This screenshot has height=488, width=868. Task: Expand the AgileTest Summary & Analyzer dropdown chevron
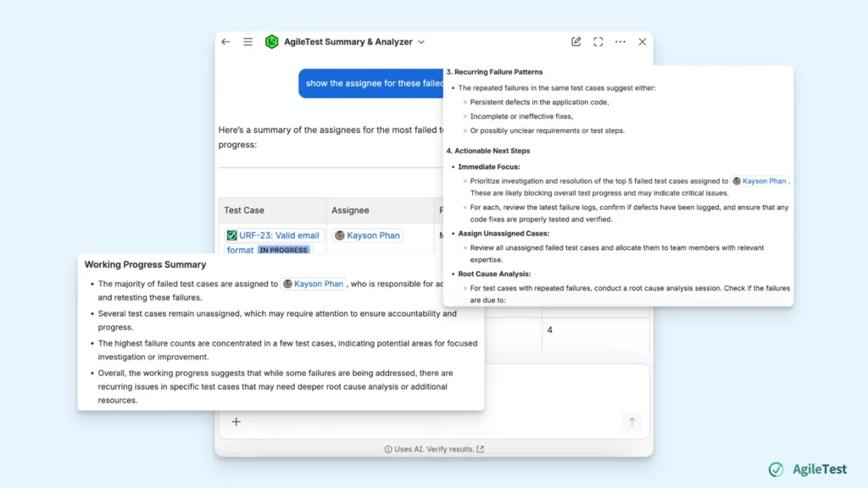coord(421,42)
